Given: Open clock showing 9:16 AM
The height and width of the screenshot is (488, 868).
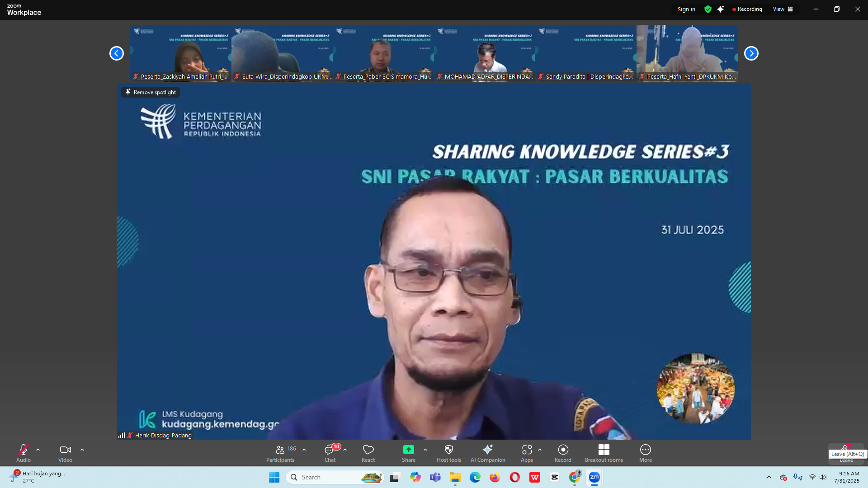Looking at the screenshot, I should point(847,477).
